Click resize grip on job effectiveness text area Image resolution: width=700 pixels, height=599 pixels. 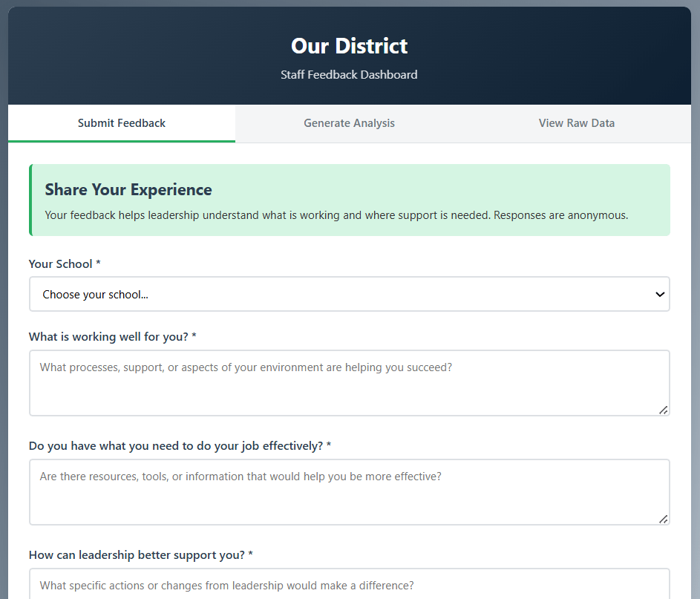coord(663,519)
